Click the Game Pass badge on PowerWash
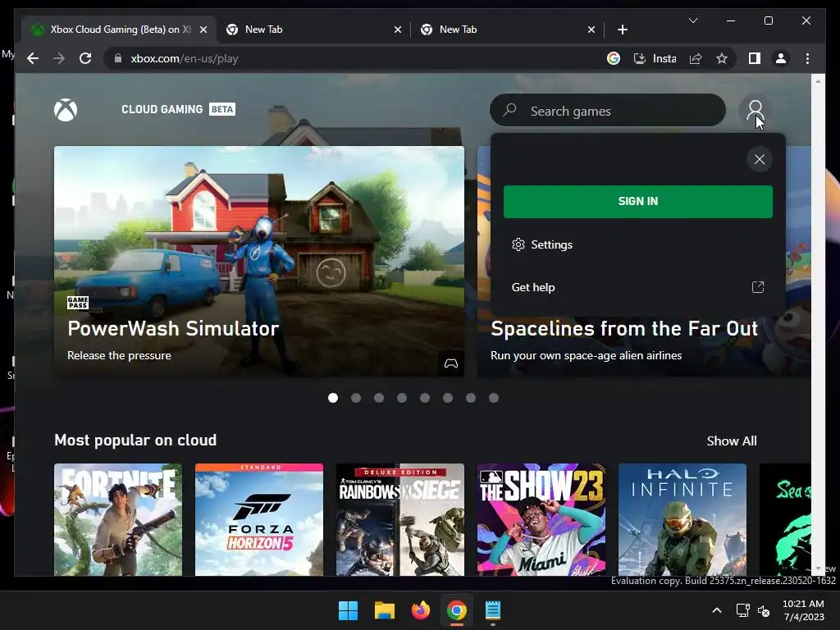The width and height of the screenshot is (840, 630). (x=78, y=304)
